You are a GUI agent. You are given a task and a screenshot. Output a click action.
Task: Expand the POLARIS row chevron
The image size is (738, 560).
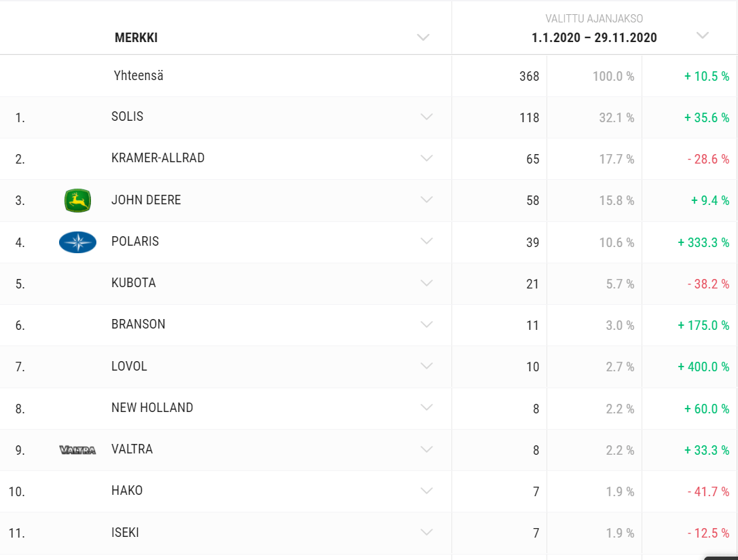click(x=426, y=242)
